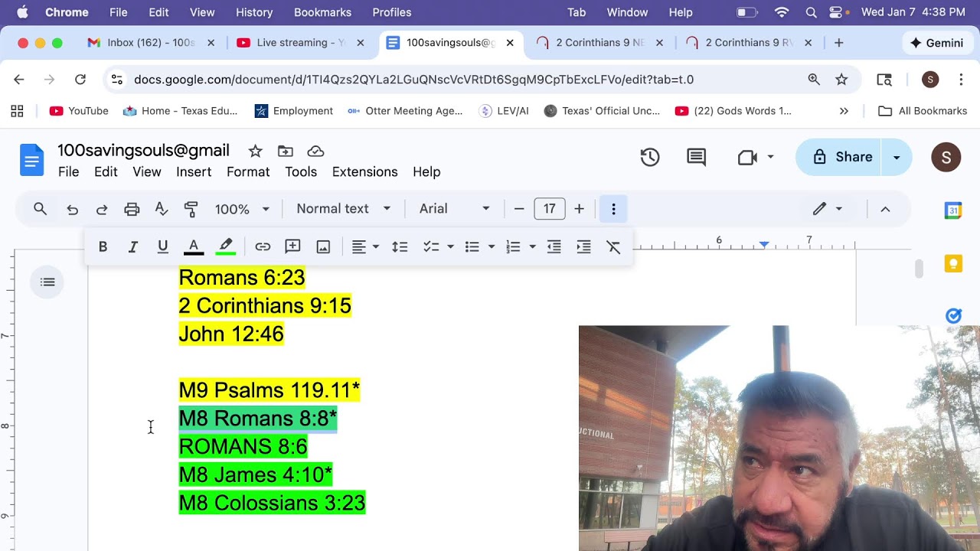Viewport: 980px width, 551px height.
Task: Decrease the font size
Action: click(x=519, y=209)
